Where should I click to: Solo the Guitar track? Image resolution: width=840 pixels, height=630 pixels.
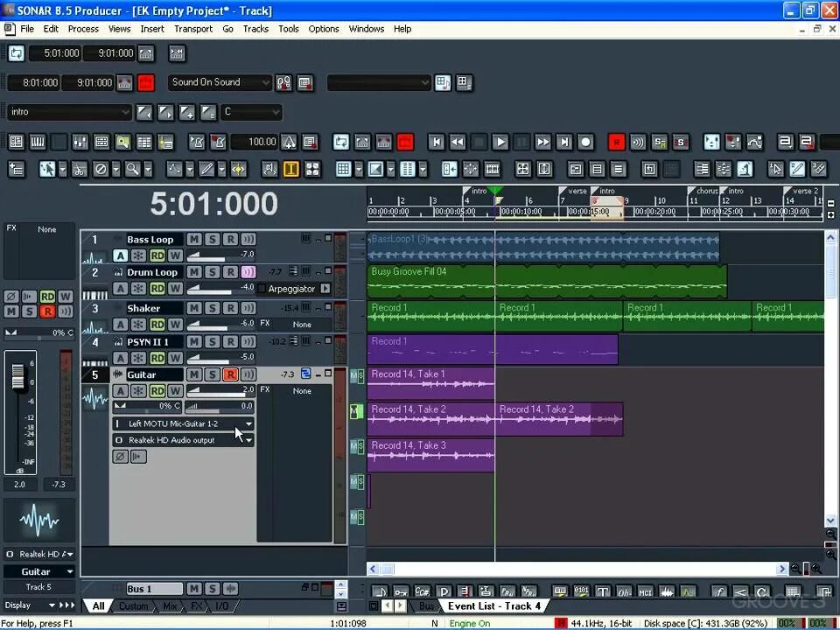coord(212,374)
